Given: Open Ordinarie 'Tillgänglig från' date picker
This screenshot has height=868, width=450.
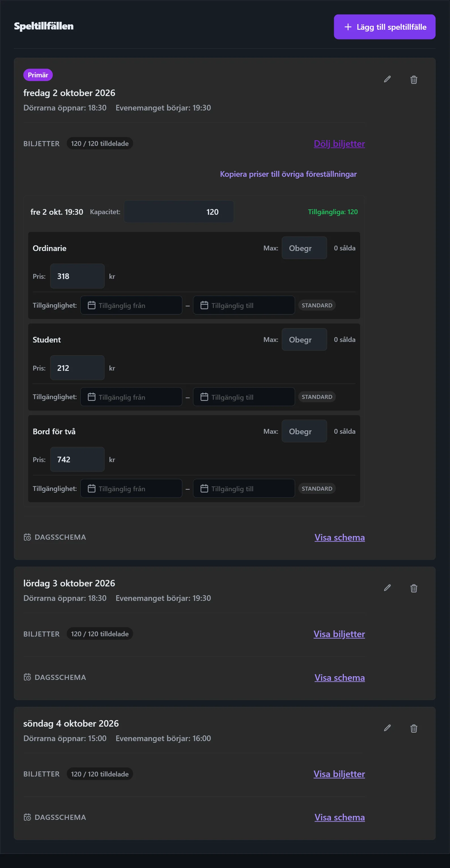Looking at the screenshot, I should [x=131, y=305].
